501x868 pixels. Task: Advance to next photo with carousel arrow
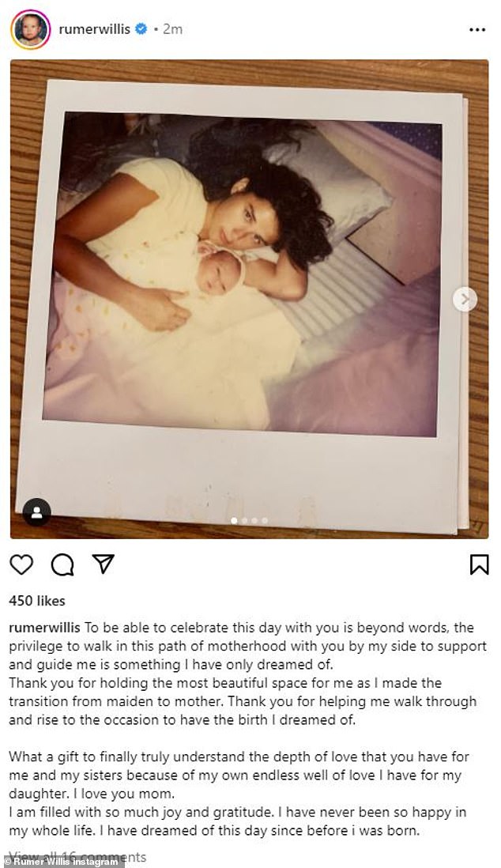(465, 300)
